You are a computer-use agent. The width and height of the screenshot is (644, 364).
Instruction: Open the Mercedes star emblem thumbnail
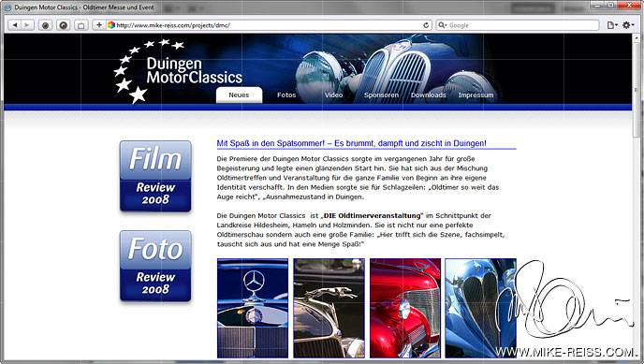[x=253, y=308]
